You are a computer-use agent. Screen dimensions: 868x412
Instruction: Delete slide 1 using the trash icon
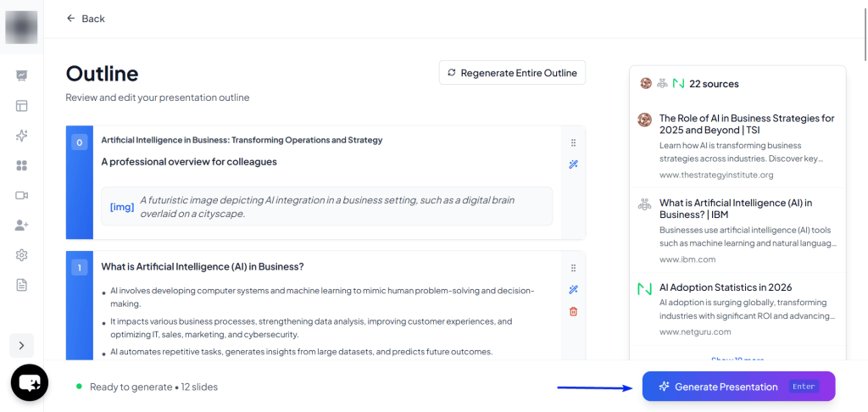(x=573, y=312)
